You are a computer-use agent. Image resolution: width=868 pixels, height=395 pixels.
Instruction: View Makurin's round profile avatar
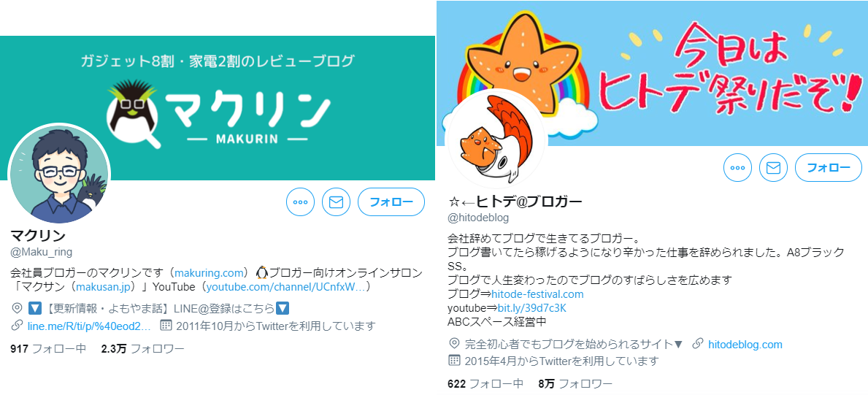coord(60,173)
